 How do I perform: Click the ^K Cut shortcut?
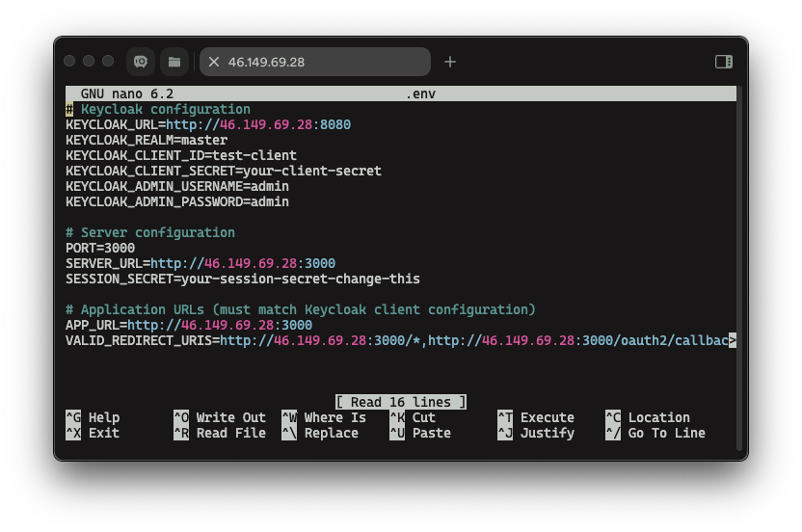click(x=413, y=417)
